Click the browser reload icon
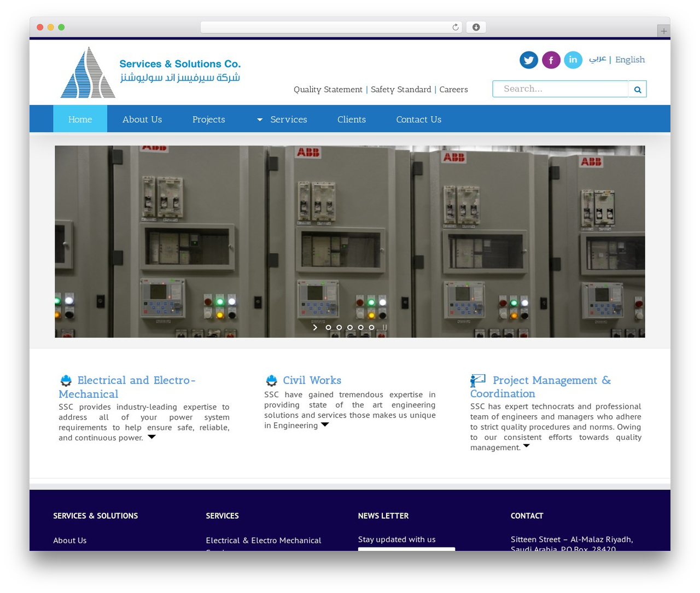The image size is (700, 593). tap(455, 27)
